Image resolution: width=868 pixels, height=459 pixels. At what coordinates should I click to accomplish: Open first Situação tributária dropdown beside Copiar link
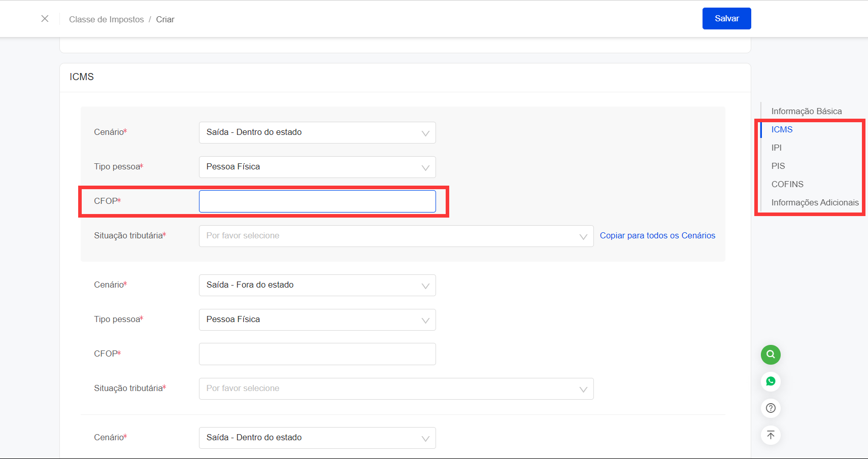click(396, 236)
